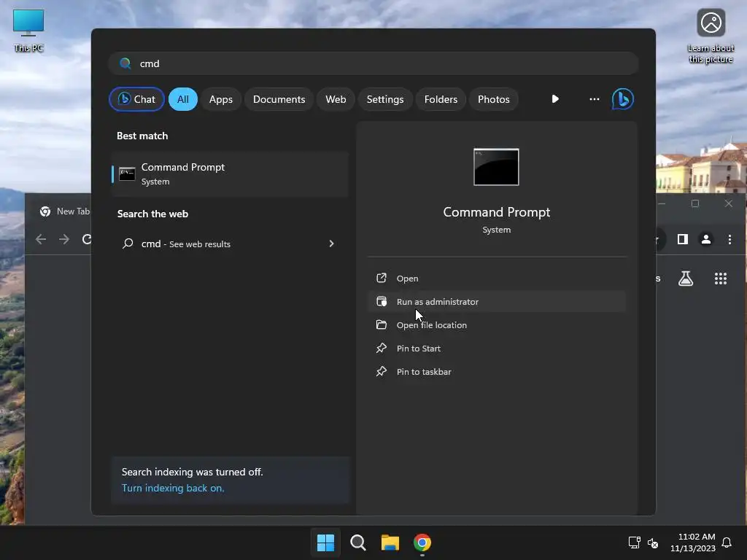Open network status tray icon

coord(634,542)
